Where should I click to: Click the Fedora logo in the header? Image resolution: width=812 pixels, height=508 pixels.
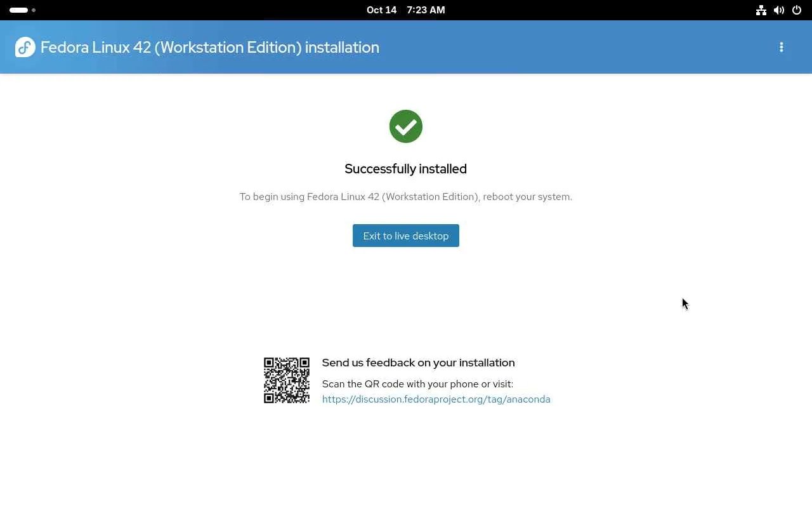point(25,47)
